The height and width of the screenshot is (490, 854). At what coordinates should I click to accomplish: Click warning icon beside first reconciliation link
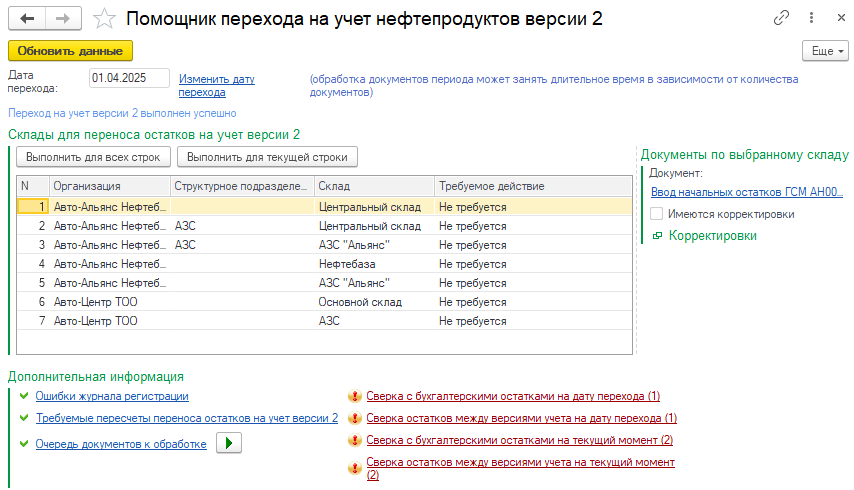click(353, 396)
